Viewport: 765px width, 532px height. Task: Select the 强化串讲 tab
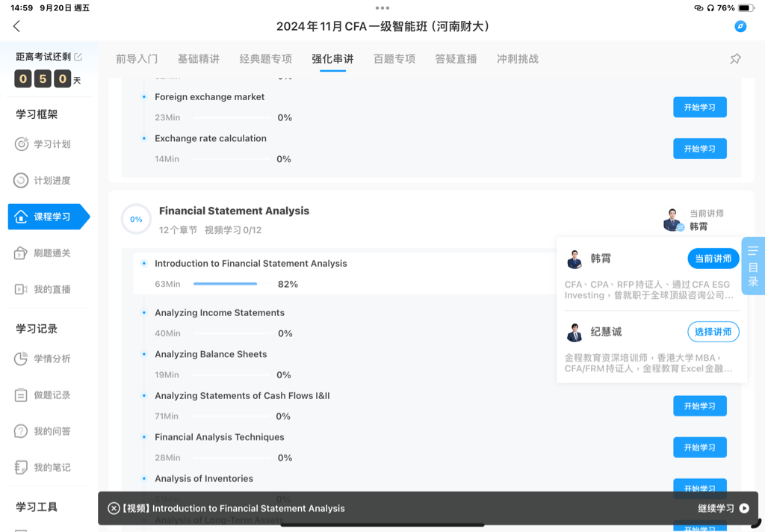click(332, 59)
